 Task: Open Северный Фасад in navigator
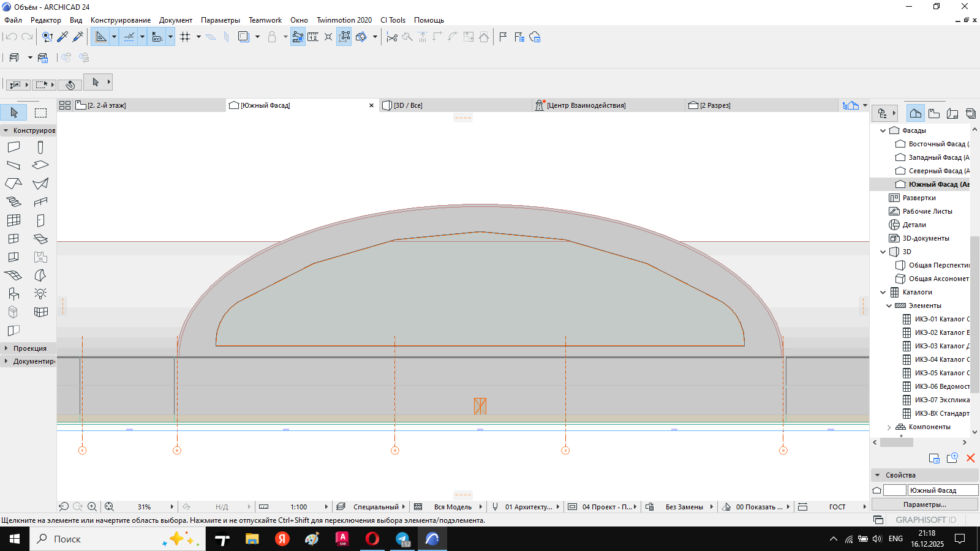(935, 171)
